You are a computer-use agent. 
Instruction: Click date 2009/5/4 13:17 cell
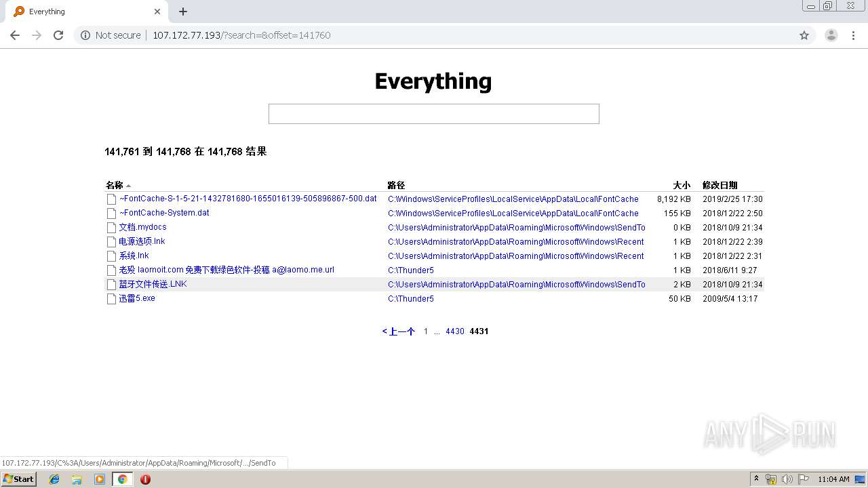(x=730, y=299)
